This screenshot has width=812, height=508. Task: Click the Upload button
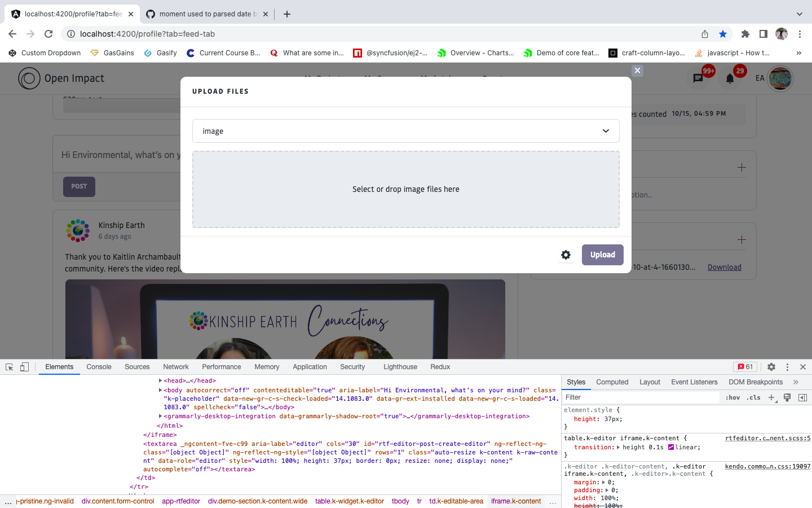coord(602,255)
